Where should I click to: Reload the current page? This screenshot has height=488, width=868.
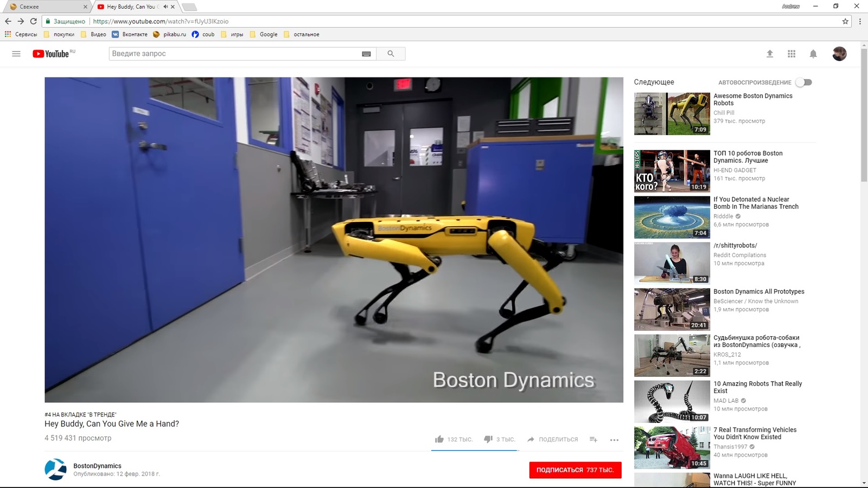[x=34, y=21]
